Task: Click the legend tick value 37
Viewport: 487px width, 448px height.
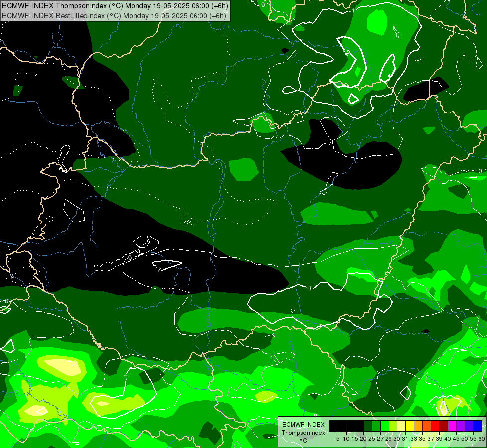Action: point(431,439)
